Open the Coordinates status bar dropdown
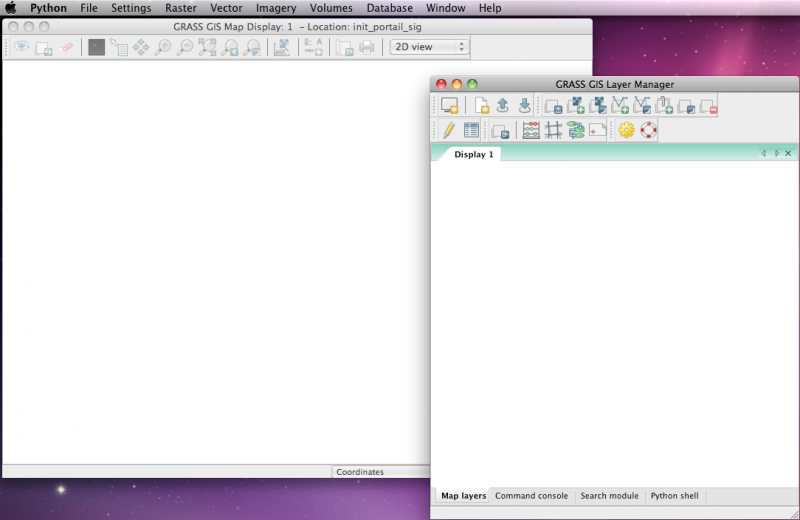The height and width of the screenshot is (520, 800). (x=380, y=472)
